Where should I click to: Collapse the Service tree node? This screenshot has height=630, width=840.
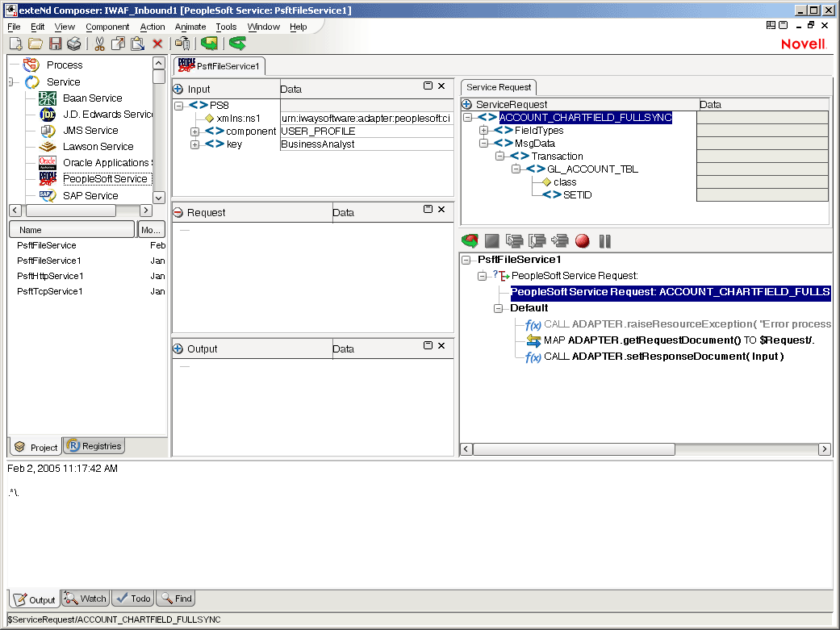11,82
